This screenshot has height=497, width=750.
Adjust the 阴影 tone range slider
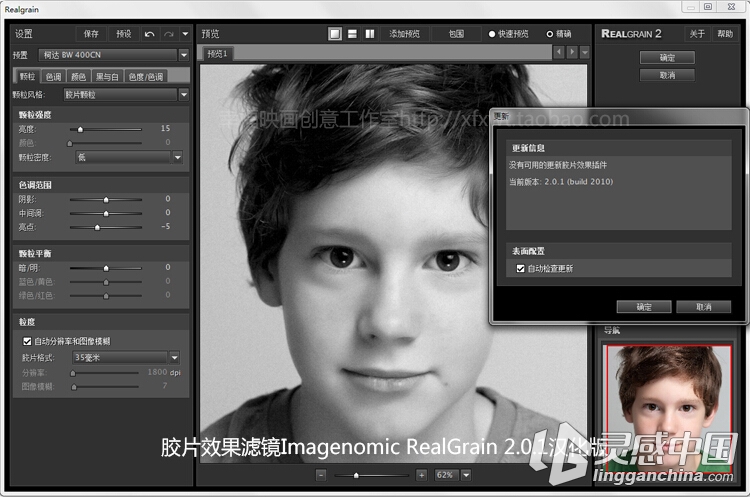tap(106, 199)
